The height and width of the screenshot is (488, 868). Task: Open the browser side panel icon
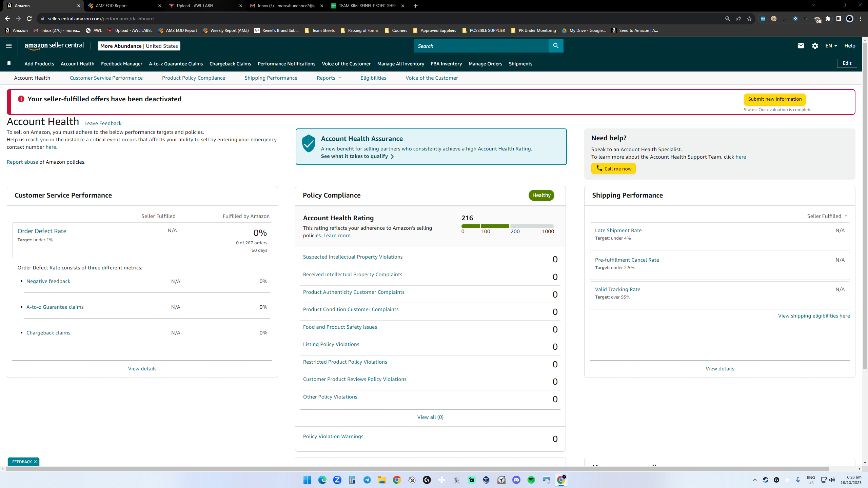point(839,19)
